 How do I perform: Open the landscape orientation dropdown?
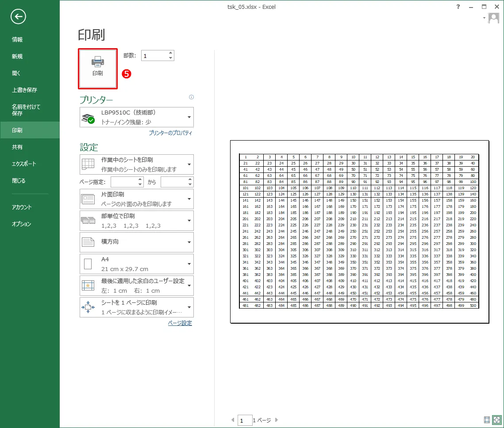pos(137,242)
